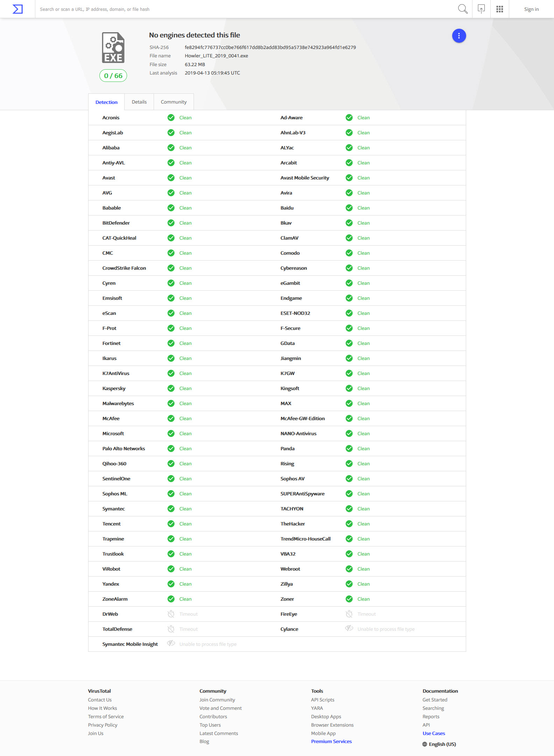
Task: Click the crossed-eye icon next to Cylance
Action: [x=349, y=629]
